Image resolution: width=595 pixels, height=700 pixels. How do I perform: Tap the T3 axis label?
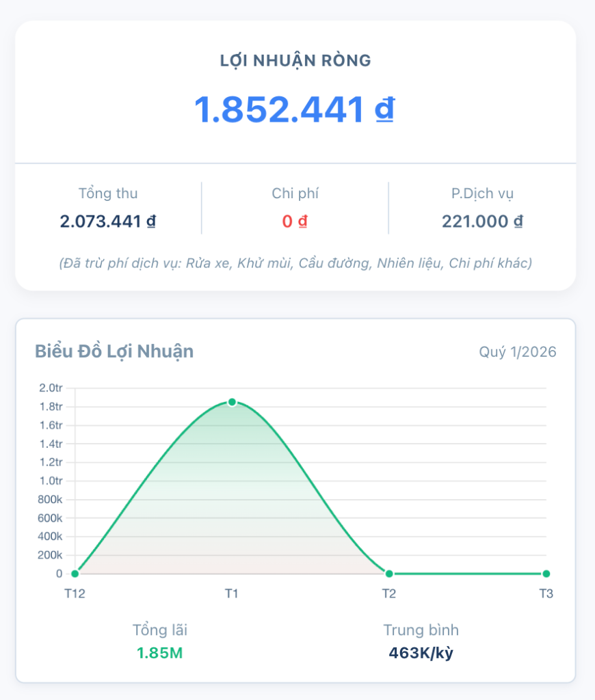546,593
